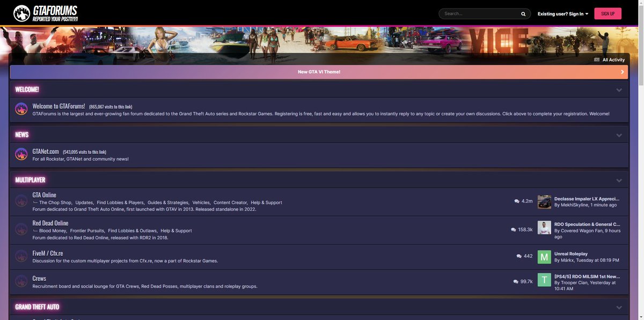Screen dimensions: 644x320
Task: Open GTANet.com link
Action: 46,151
